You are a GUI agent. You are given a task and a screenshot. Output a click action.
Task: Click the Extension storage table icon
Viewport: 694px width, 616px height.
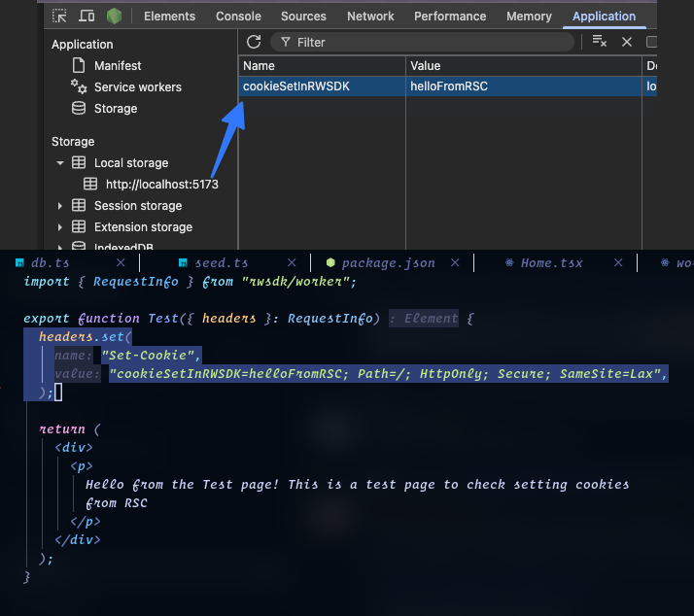point(79,226)
